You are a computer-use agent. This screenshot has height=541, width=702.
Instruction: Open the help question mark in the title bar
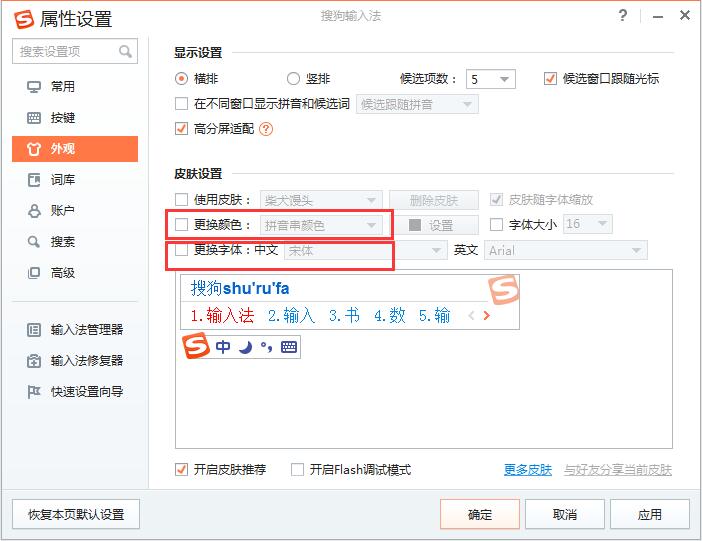pos(622,16)
